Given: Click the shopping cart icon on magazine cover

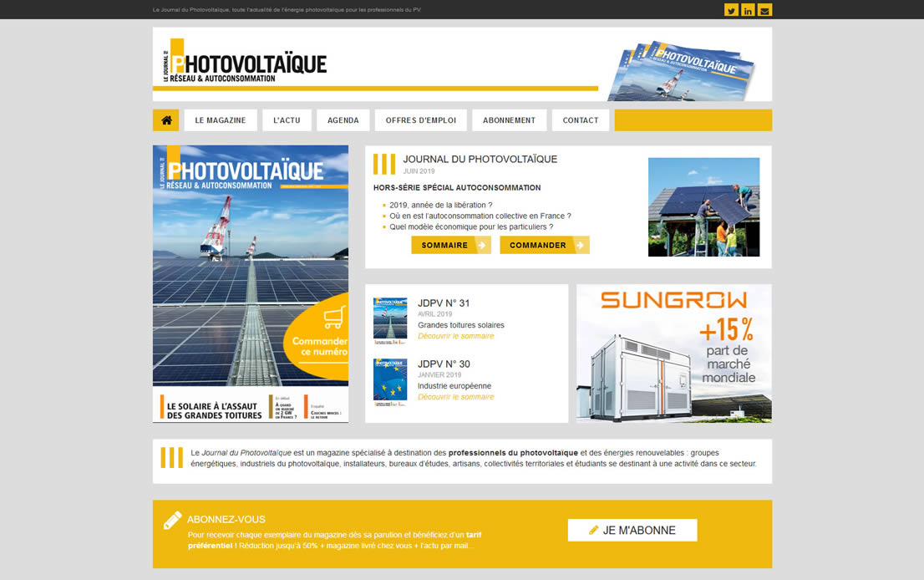Looking at the screenshot, I should coord(334,317).
